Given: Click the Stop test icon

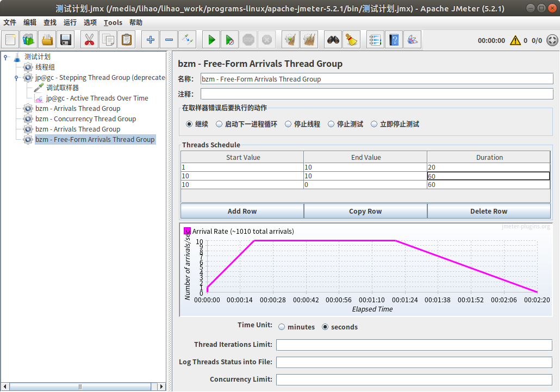Looking at the screenshot, I should 248,40.
